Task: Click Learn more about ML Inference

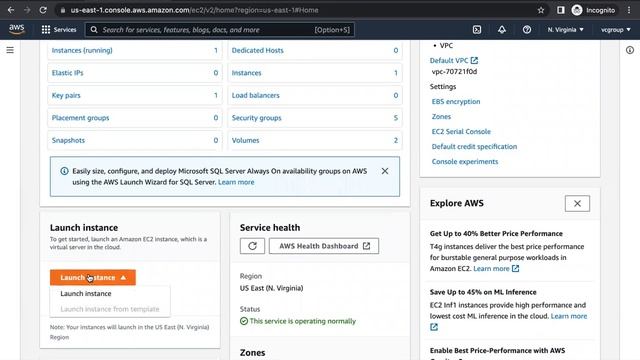Action: [x=569, y=316]
